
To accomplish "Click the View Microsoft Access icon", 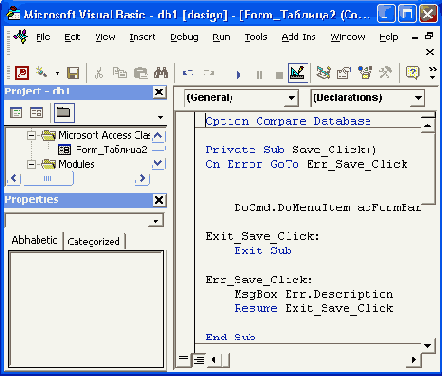I will (x=22, y=73).
